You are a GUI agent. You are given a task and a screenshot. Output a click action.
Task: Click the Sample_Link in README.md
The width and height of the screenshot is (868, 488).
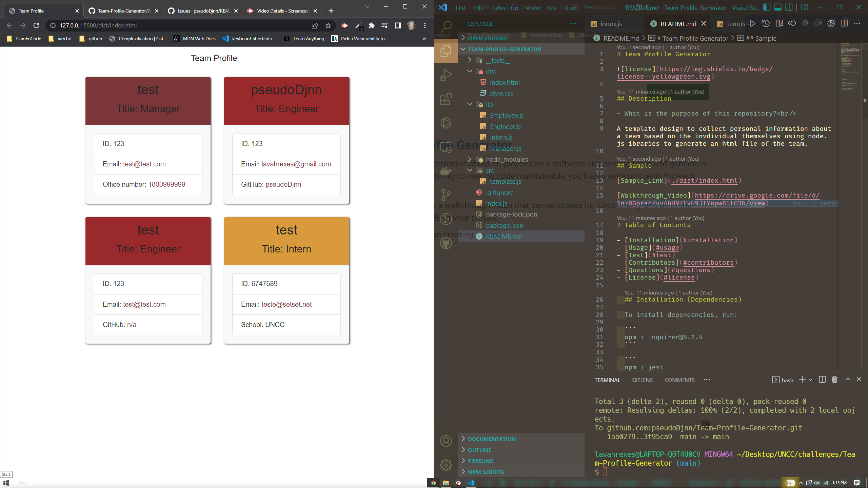[642, 181]
